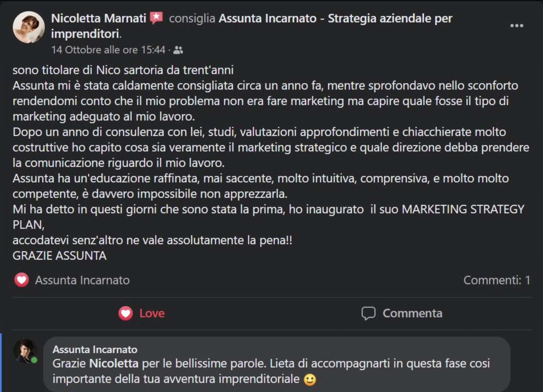This screenshot has width=543, height=392.
Task: Open Nicoletta Marnati's profile picture
Action: [29, 27]
